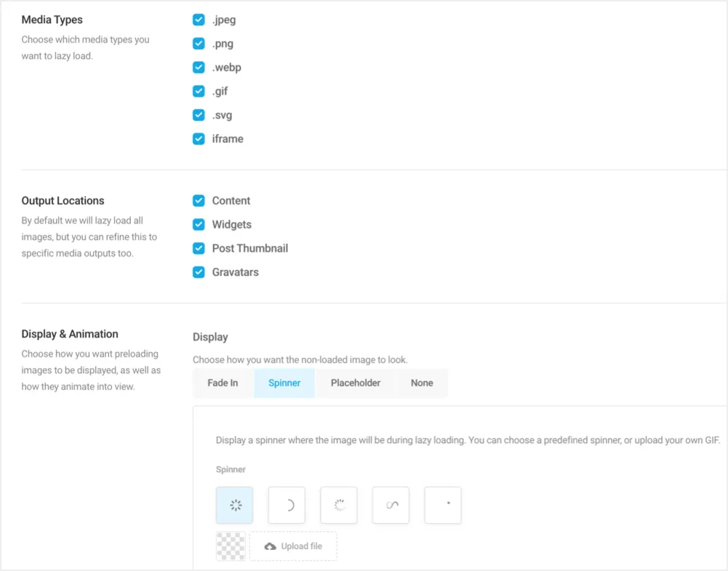The image size is (728, 571).
Task: Click the checkered custom spinner preview
Action: point(231,546)
